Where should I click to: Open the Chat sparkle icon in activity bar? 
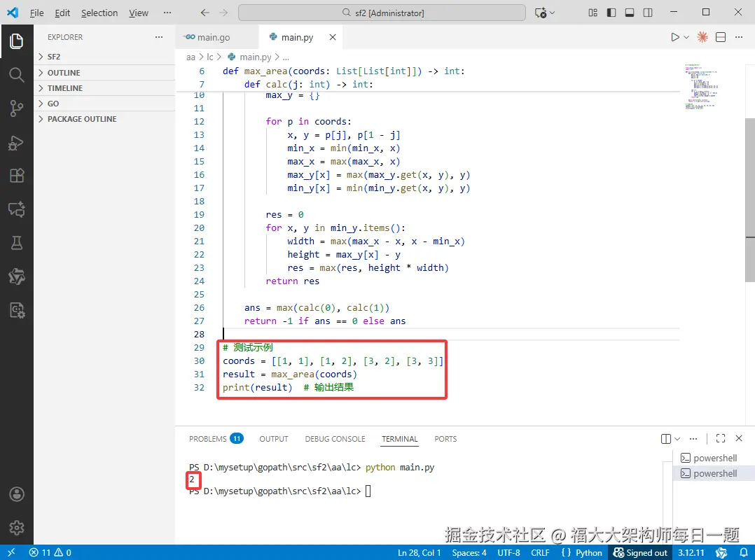click(16, 209)
